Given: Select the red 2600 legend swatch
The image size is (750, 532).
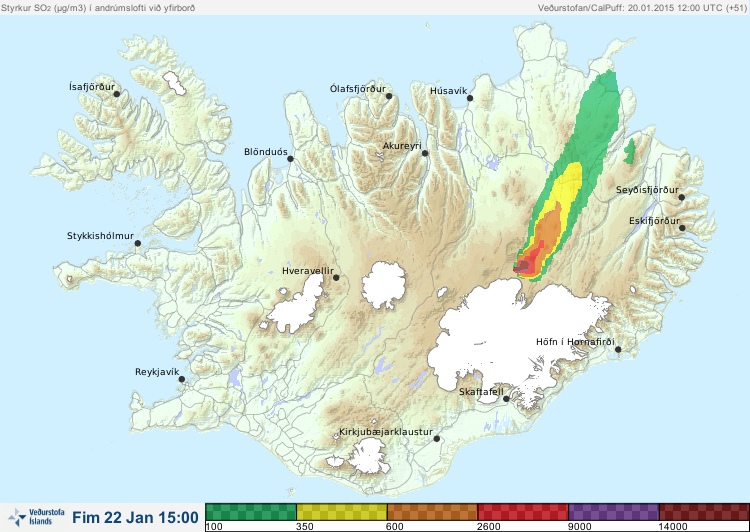Looking at the screenshot, I should click(523, 512).
